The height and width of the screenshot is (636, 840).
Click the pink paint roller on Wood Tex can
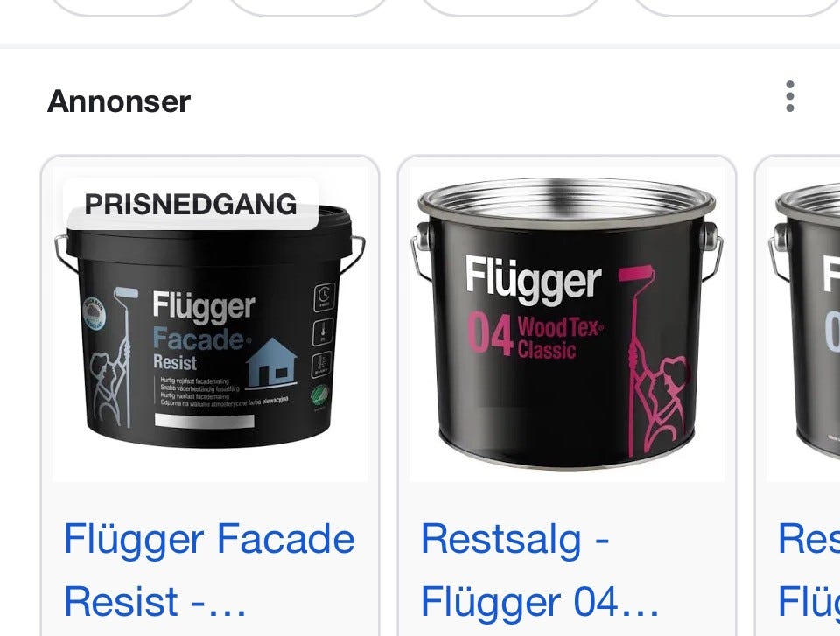636,275
